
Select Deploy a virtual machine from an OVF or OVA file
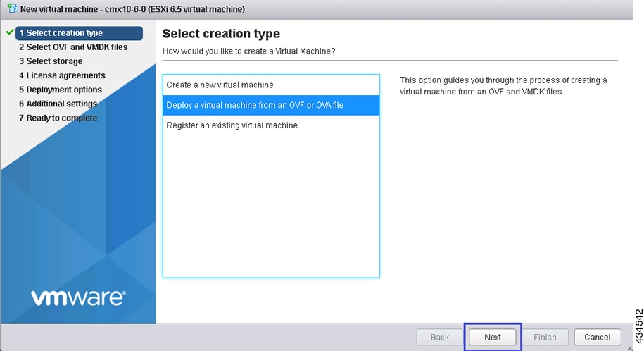click(x=271, y=105)
